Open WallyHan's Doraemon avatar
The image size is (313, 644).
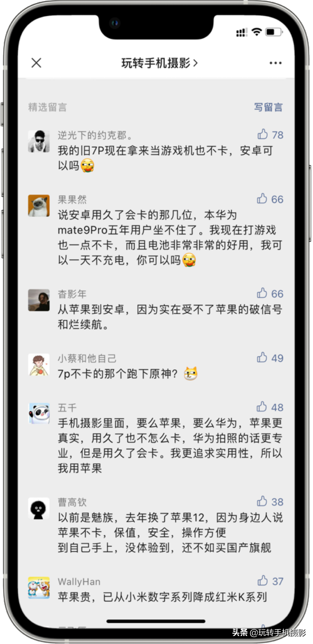39,588
